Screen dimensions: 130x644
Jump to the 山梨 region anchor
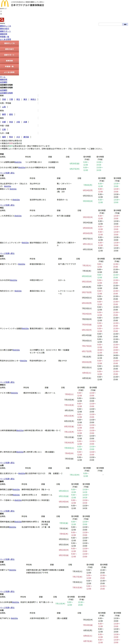coord(4,107)
